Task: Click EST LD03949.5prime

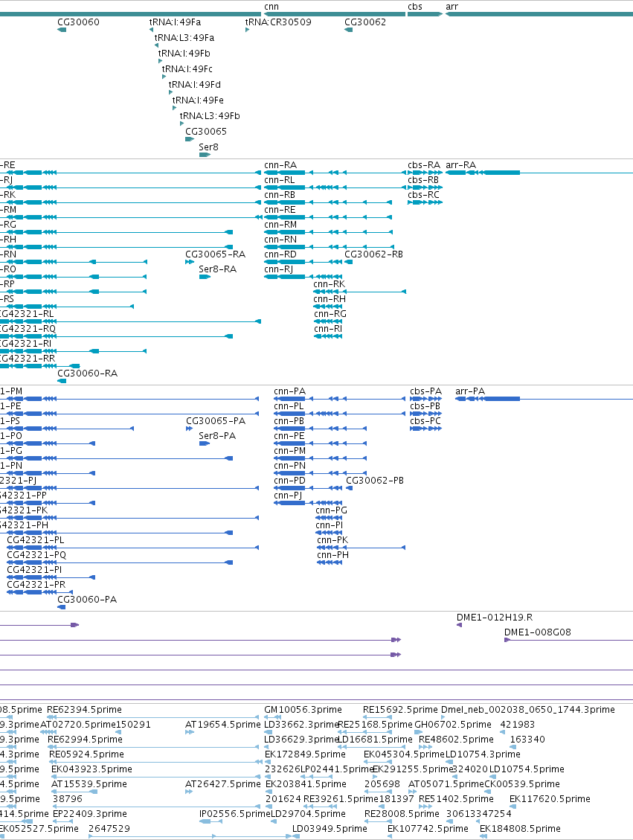Action: 330,829
